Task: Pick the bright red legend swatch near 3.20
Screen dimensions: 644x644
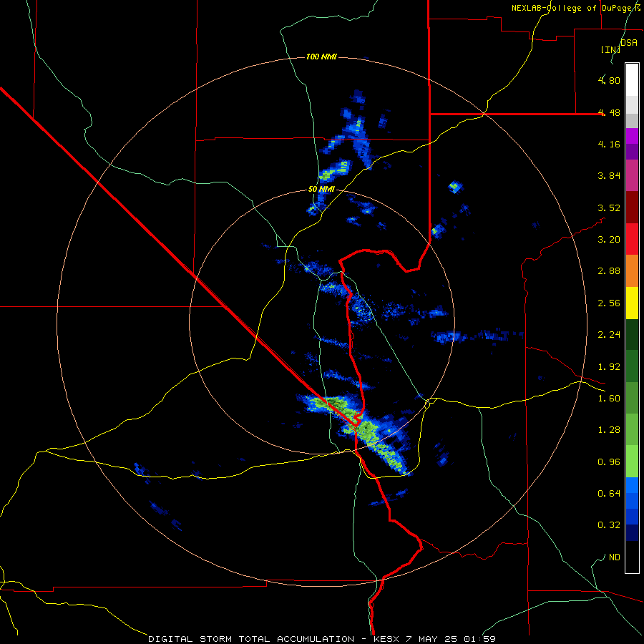Action: pyautogui.click(x=632, y=239)
